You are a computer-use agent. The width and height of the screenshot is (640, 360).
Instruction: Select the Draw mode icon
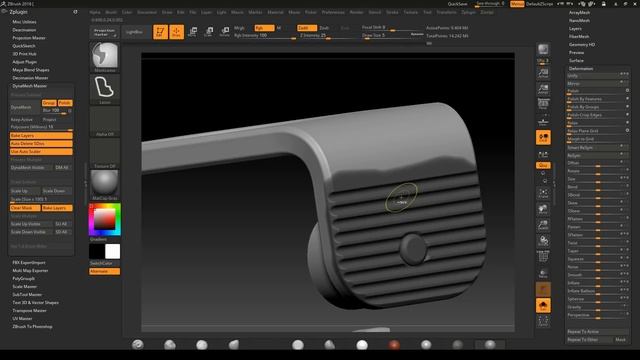pyautogui.click(x=176, y=32)
